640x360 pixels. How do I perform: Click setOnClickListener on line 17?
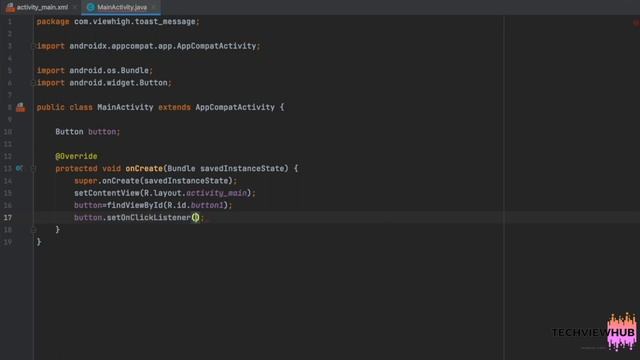pyautogui.click(x=149, y=218)
